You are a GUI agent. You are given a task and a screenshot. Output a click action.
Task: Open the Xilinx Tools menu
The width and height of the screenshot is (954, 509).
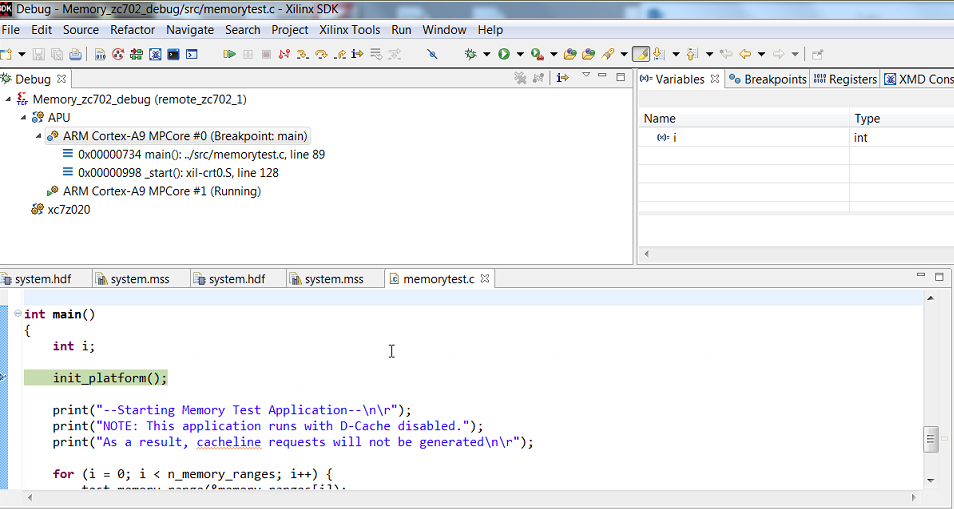[350, 30]
